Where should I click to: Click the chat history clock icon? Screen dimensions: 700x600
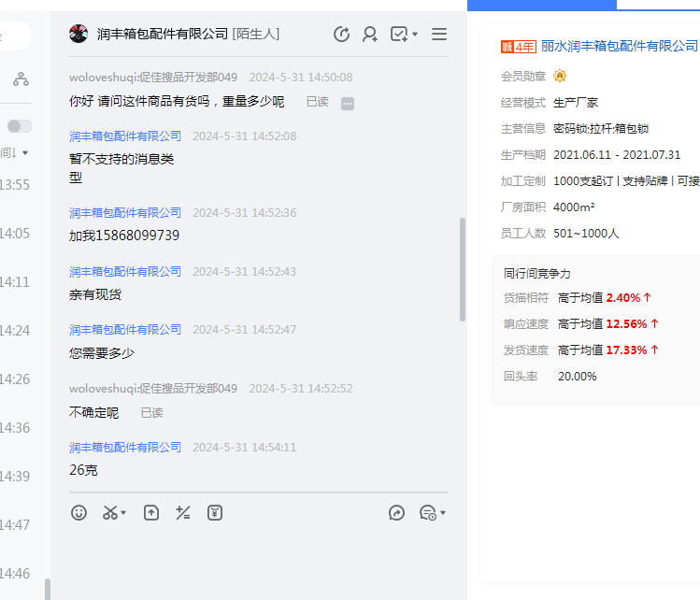click(342, 35)
